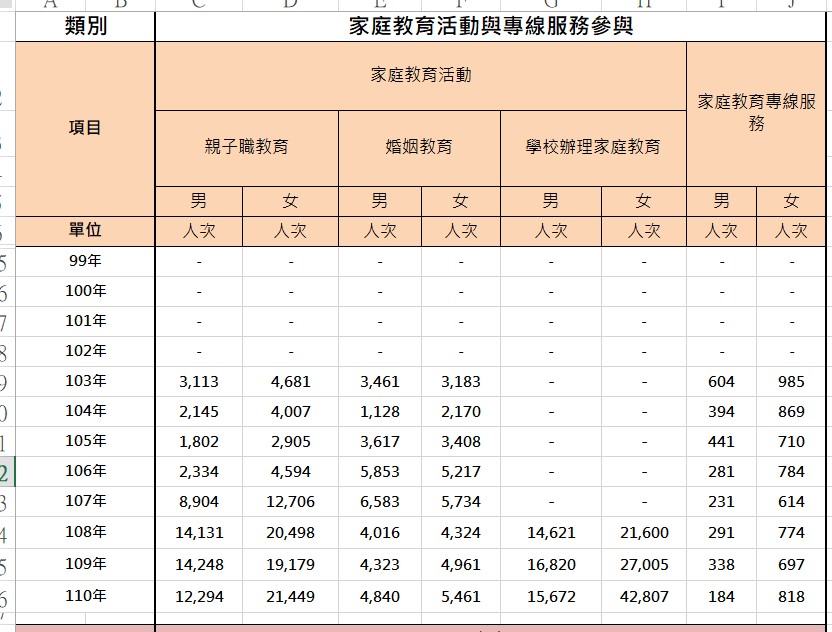
Task: Click cell with value 869
Action: tap(791, 411)
